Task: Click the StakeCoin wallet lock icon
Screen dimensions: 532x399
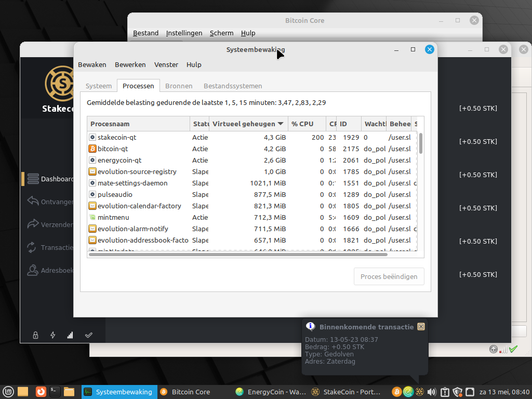Action: tap(35, 335)
